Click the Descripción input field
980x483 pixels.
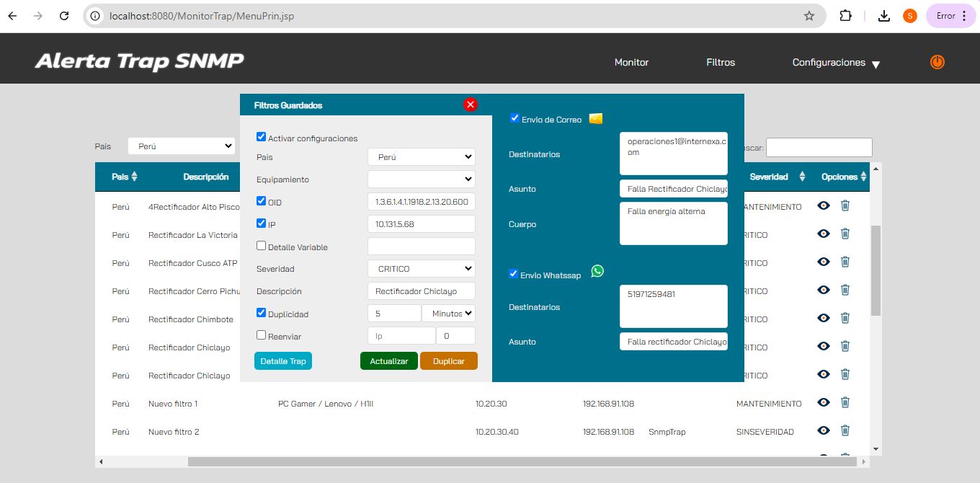point(422,291)
